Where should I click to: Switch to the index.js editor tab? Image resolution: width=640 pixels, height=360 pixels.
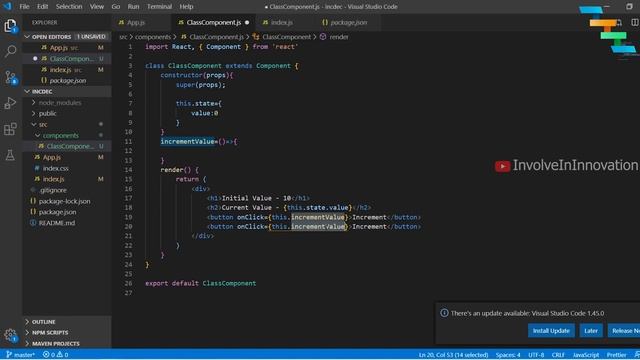coord(286,22)
